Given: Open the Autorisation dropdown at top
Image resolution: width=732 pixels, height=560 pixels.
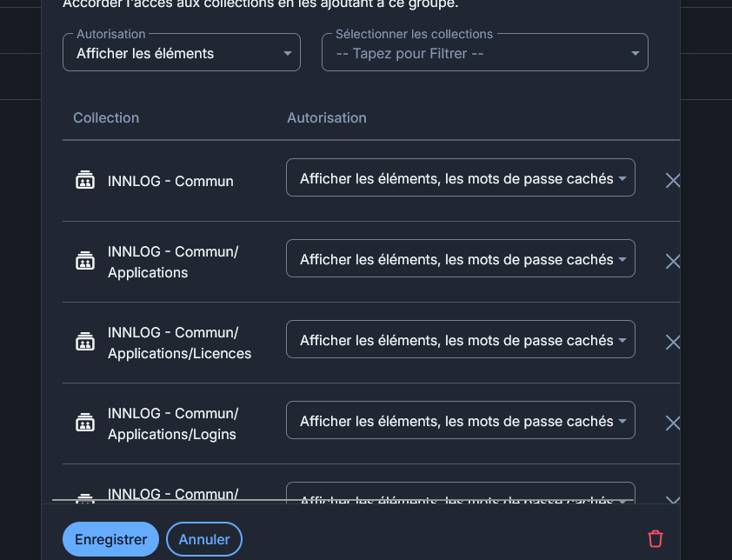Looking at the screenshot, I should [182, 53].
